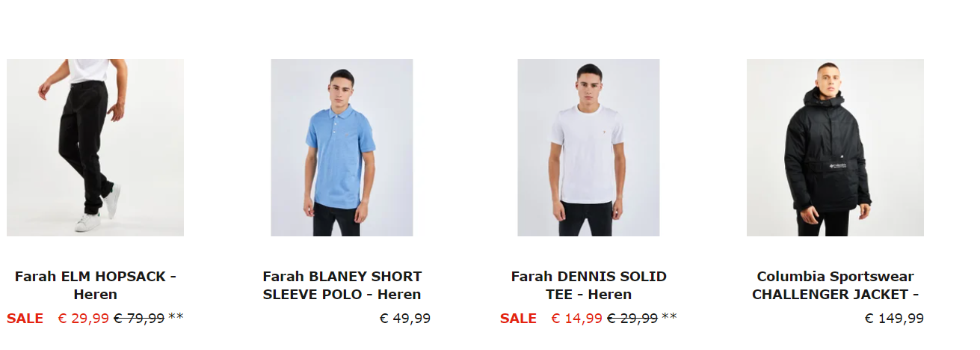Click the SALE label under ELM HOPSACK
980x350 pixels.
coord(25,319)
